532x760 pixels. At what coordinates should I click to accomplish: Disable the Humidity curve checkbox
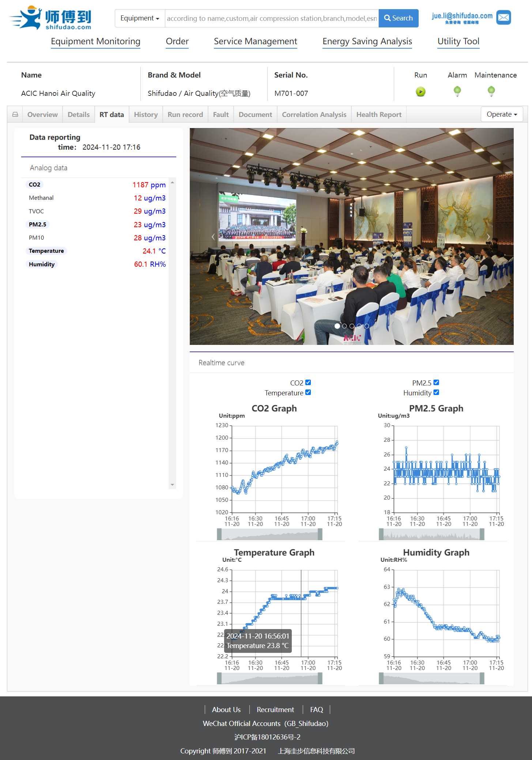[436, 392]
